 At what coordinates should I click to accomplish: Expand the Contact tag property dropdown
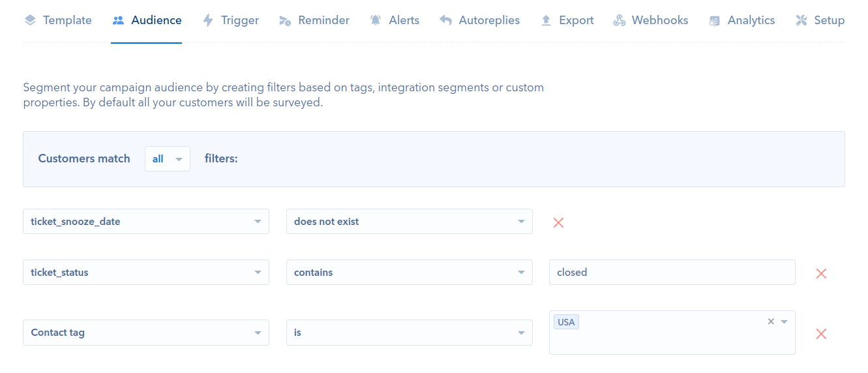pyautogui.click(x=146, y=332)
